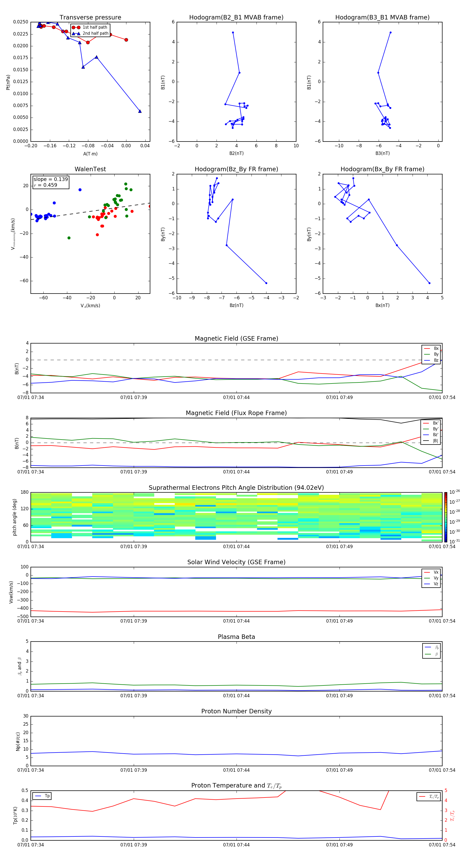473x868 pixels.
Task: Click the top point of the B2_B1 hodogram
Action: coord(233,33)
